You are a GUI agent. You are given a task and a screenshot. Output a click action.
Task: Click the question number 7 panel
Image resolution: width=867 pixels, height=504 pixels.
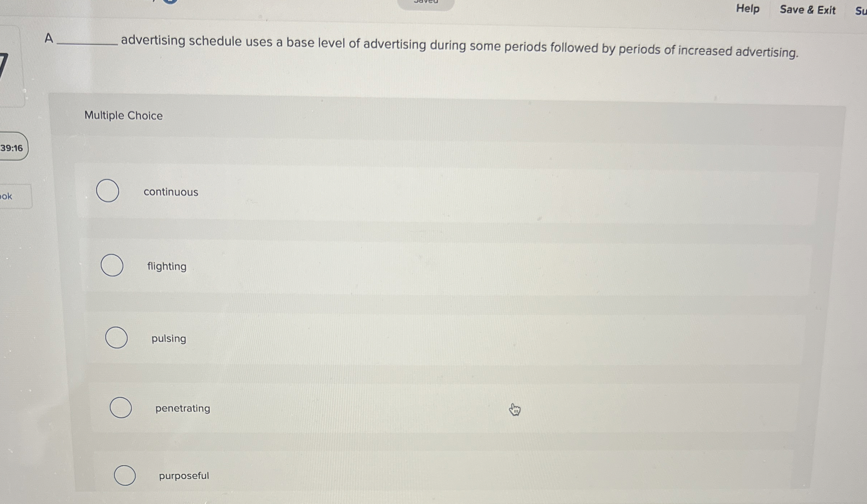11,65
